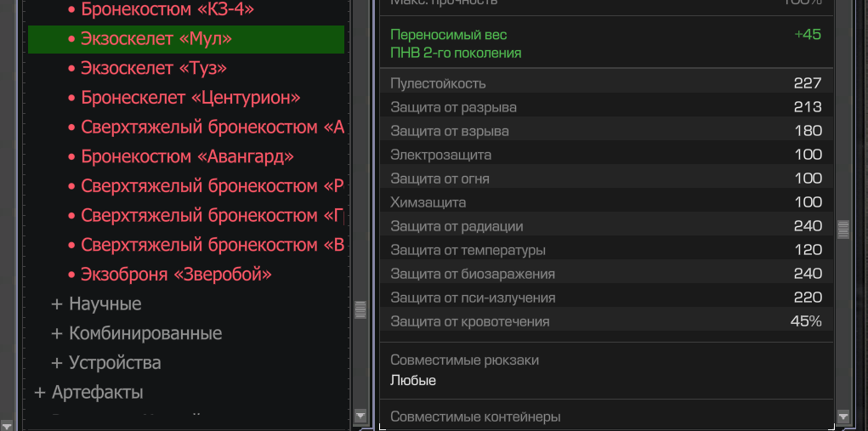This screenshot has height=431, width=868.
Task: Expand the Комбинированные category
Action: click(x=57, y=333)
